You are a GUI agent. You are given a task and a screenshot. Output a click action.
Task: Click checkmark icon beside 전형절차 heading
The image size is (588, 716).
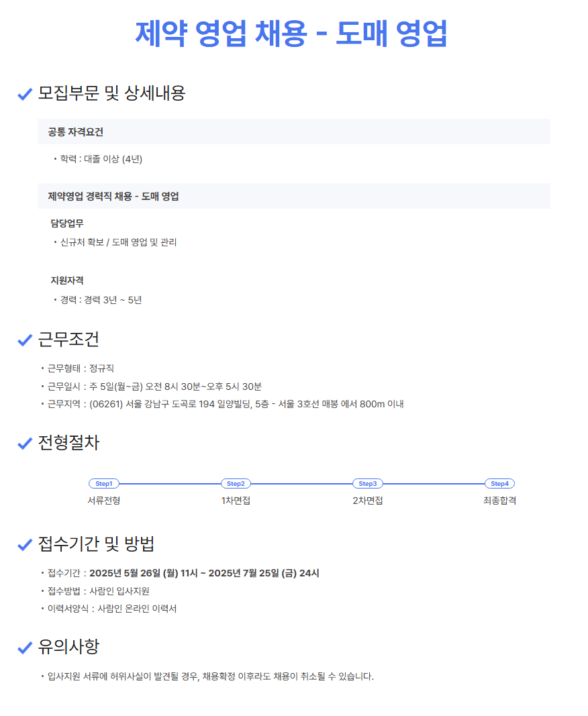pyautogui.click(x=25, y=444)
